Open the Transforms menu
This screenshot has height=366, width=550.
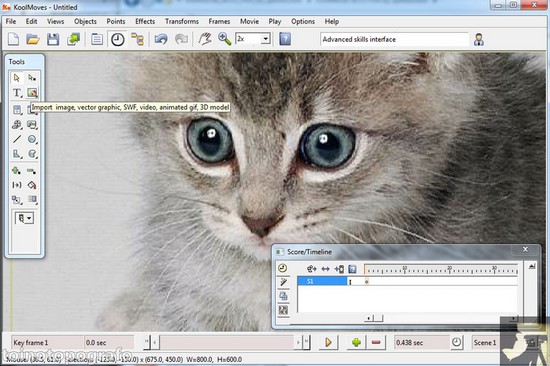coord(182,21)
